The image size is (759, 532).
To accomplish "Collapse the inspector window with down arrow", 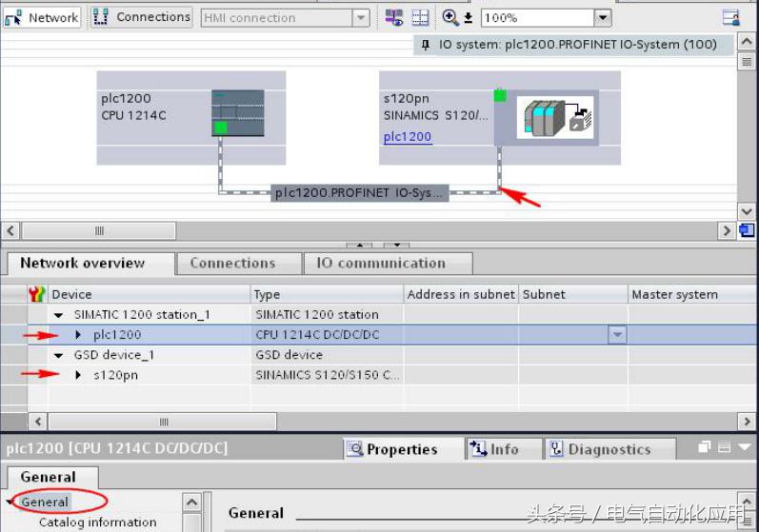I will point(745,447).
